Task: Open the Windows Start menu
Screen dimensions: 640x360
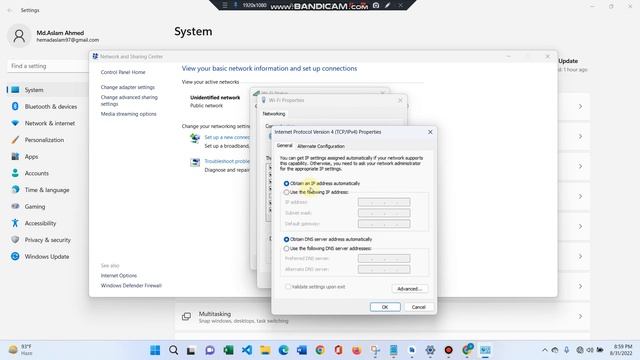Action: click(x=155, y=350)
